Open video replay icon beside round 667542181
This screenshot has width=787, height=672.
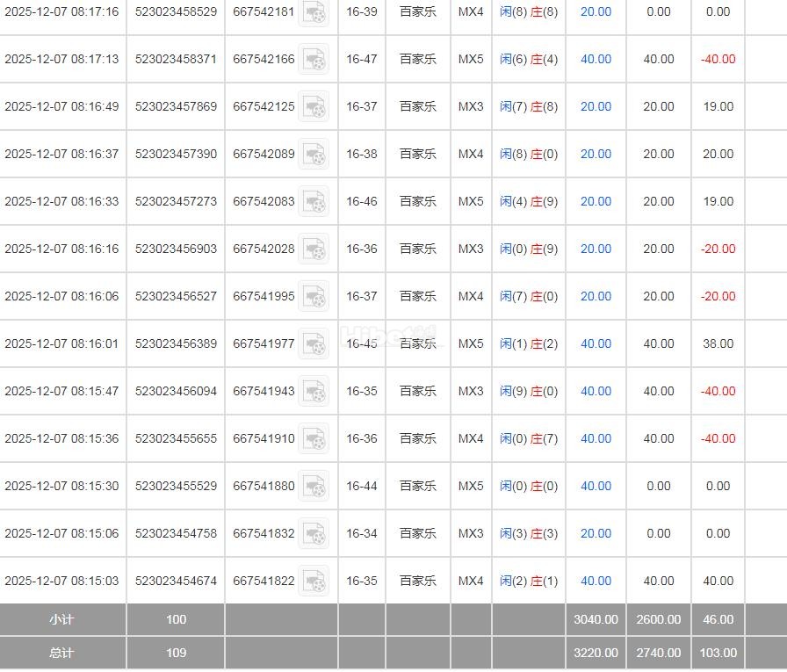pyautogui.click(x=314, y=12)
